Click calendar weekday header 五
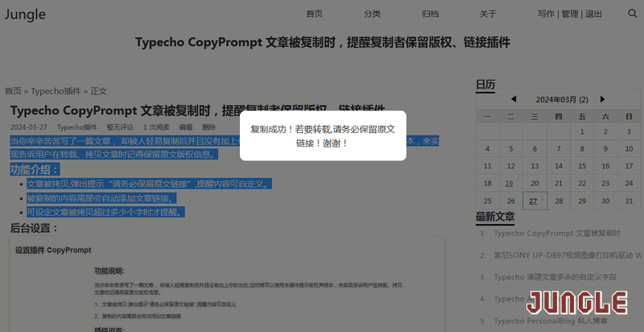The height and width of the screenshot is (332, 644). 582,117
